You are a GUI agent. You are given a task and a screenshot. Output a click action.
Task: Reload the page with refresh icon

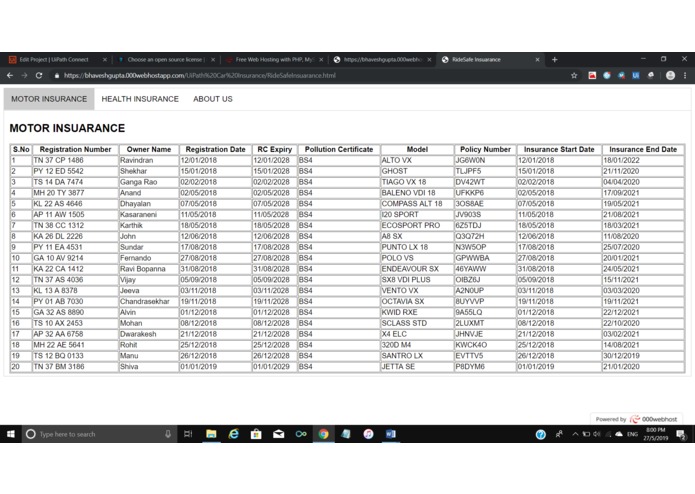[x=39, y=76]
